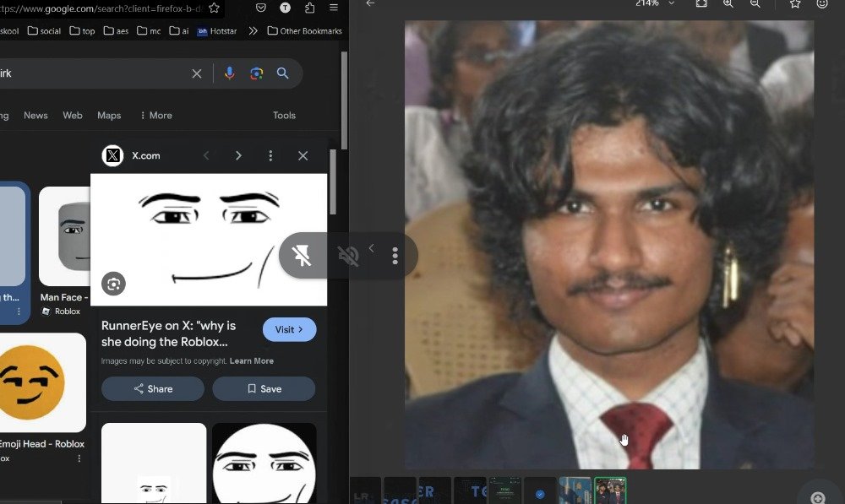Click the smiley face icon in photo viewer
The image size is (845, 504).
[822, 3]
